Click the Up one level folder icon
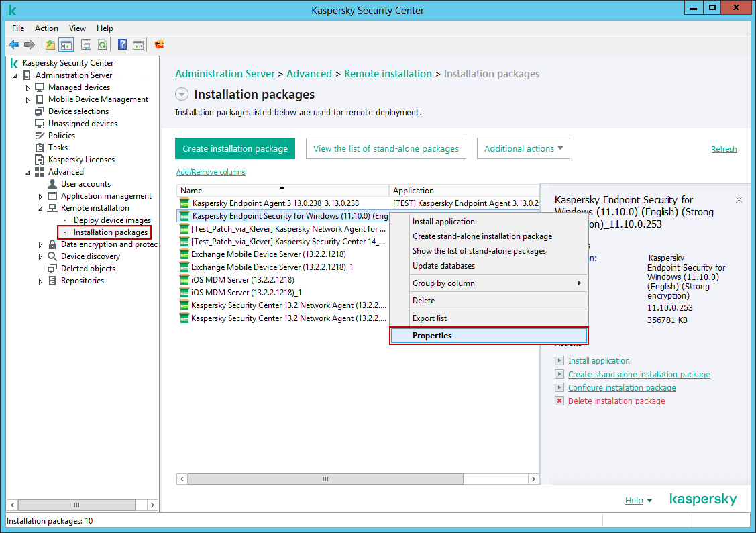The image size is (756, 533). [x=50, y=45]
